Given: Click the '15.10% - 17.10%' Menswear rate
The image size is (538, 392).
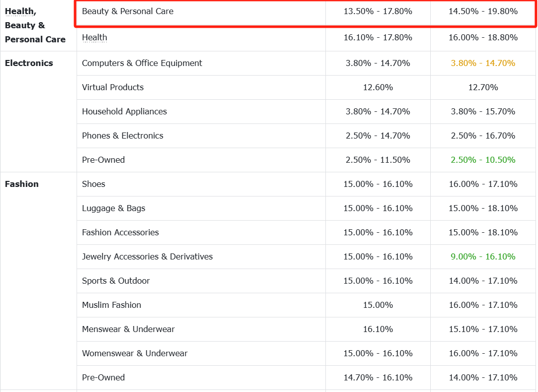Looking at the screenshot, I should 483,329.
